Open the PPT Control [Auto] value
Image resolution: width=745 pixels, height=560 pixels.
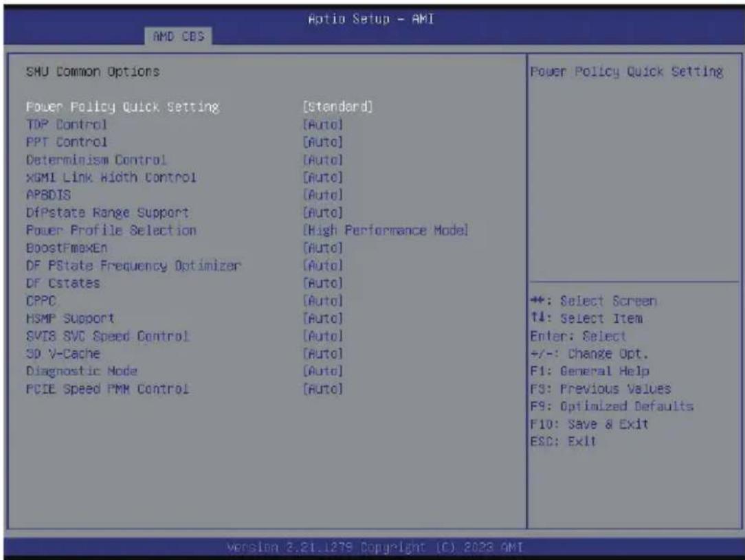click(x=322, y=142)
